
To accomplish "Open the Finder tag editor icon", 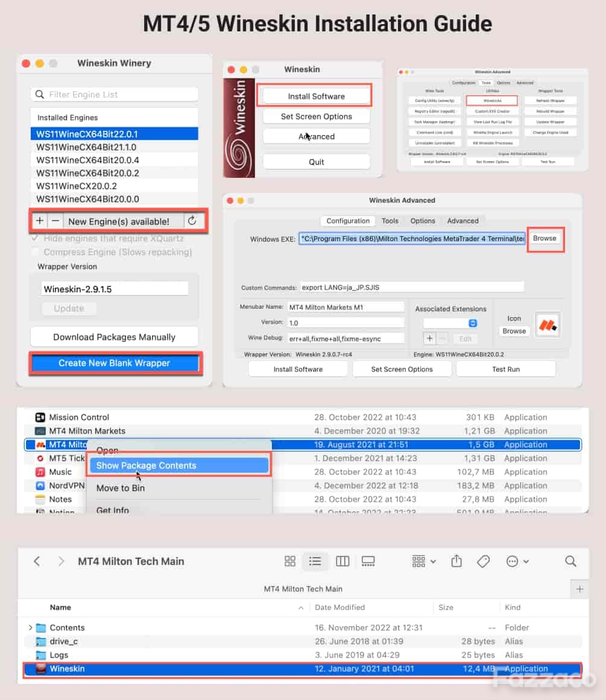I will [x=483, y=561].
